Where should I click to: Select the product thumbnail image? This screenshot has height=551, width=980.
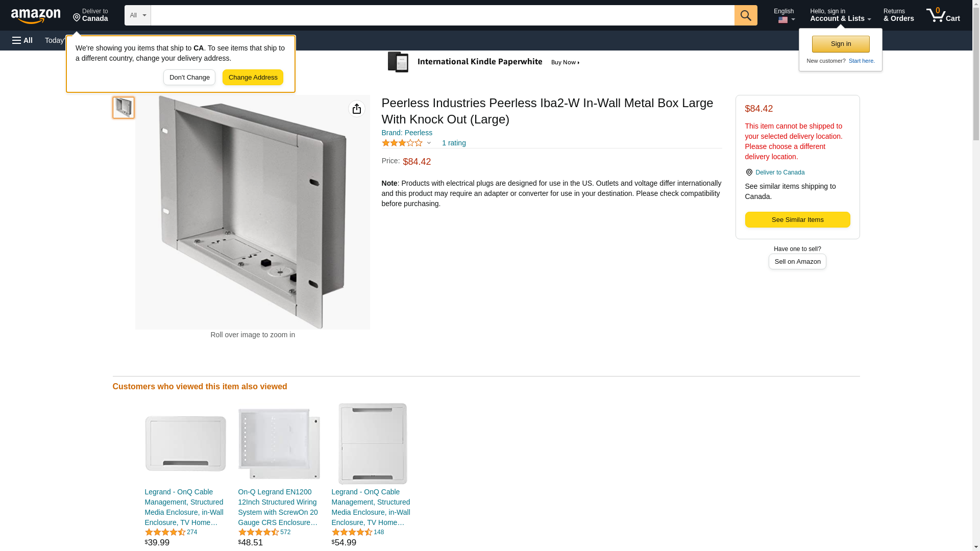click(124, 108)
